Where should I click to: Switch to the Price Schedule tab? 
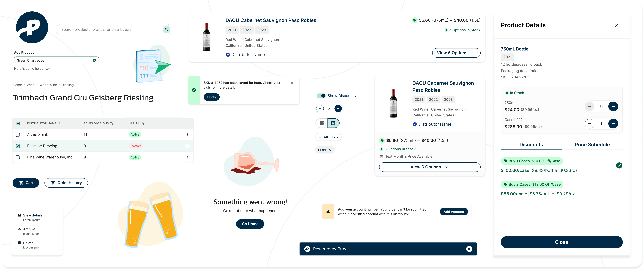[x=592, y=145]
